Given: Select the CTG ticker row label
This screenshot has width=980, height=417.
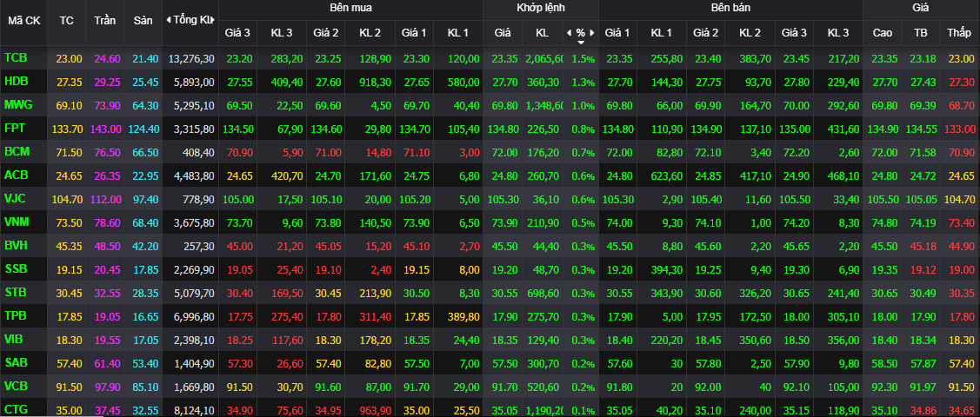Looking at the screenshot, I should click(15, 409).
